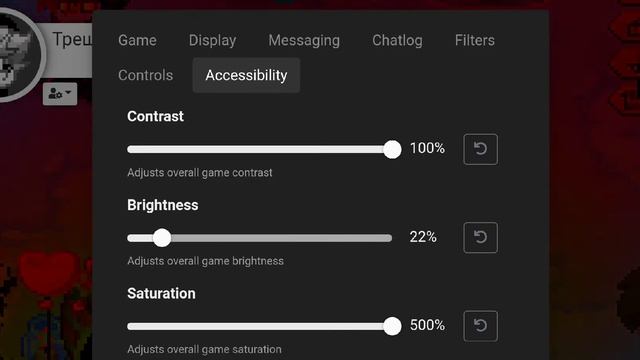Click the active Accessibility tab

[246, 75]
